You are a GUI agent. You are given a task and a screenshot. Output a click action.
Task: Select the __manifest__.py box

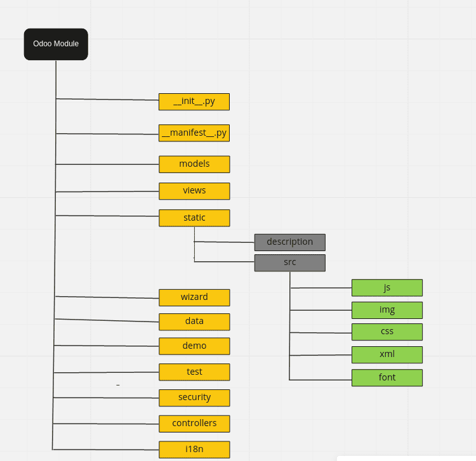coord(194,133)
